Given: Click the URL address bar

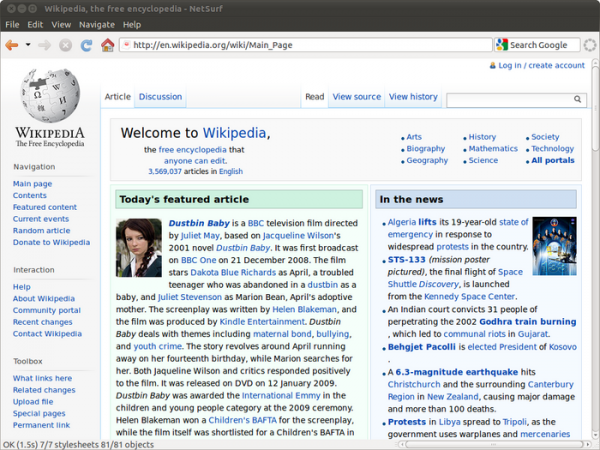Looking at the screenshot, I should [x=300, y=45].
